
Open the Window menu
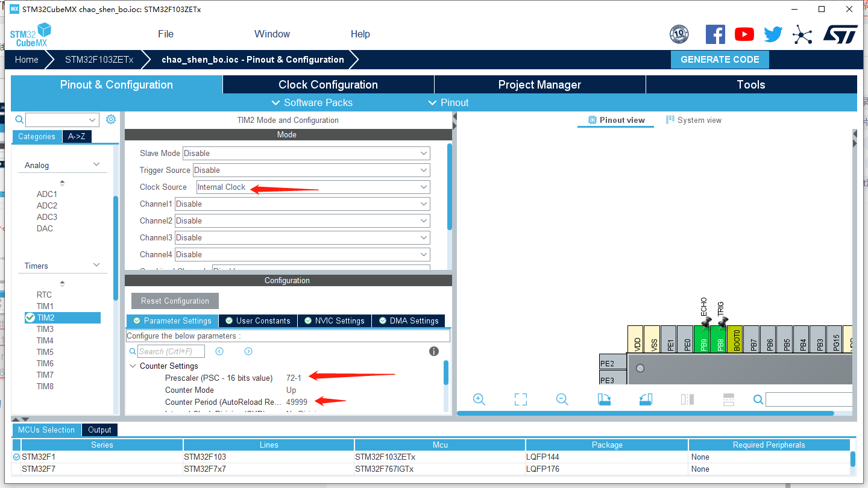pos(272,34)
